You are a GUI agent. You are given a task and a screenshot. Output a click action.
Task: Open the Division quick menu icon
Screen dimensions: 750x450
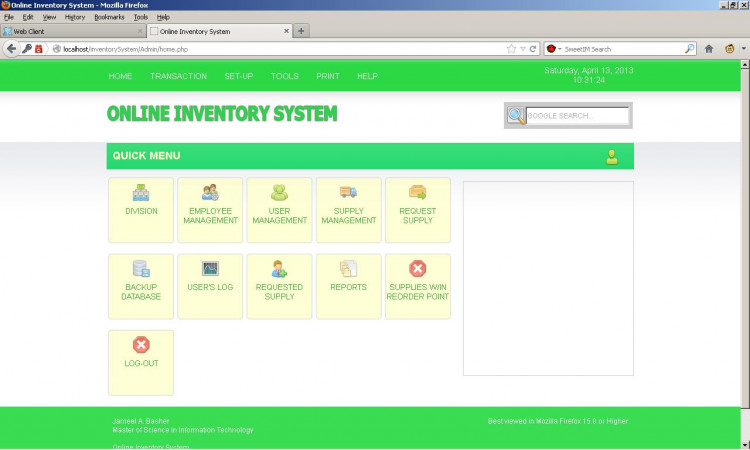[x=141, y=193]
